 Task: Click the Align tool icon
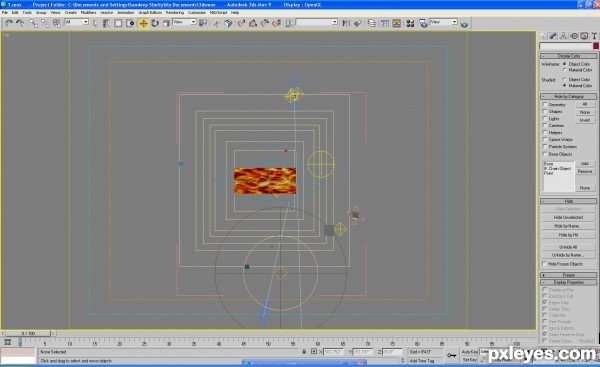coord(358,23)
